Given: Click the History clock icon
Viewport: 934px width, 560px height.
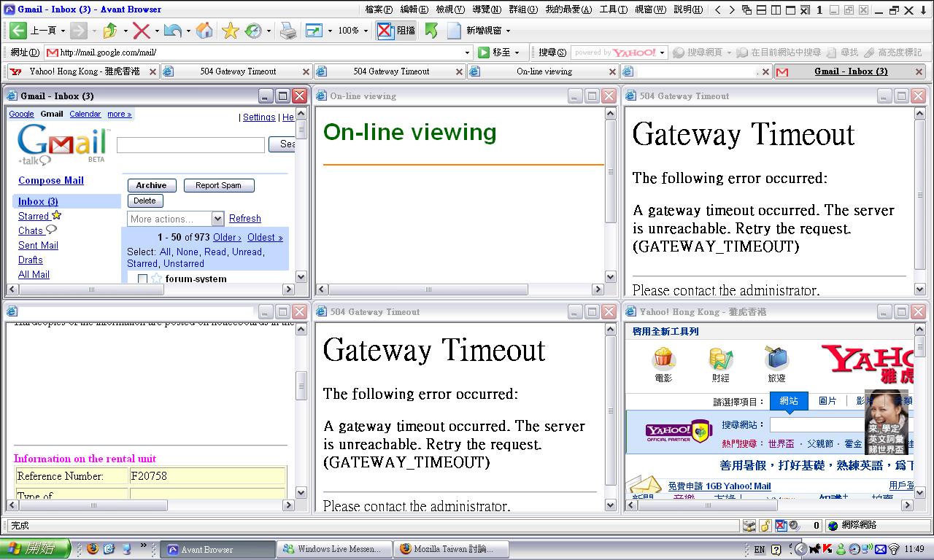Looking at the screenshot, I should tap(253, 31).
